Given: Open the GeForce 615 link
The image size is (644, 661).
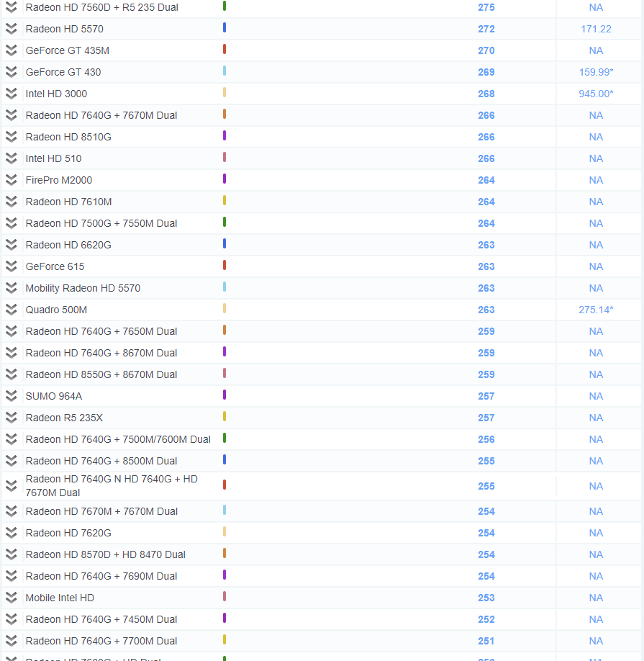Looking at the screenshot, I should (55, 266).
